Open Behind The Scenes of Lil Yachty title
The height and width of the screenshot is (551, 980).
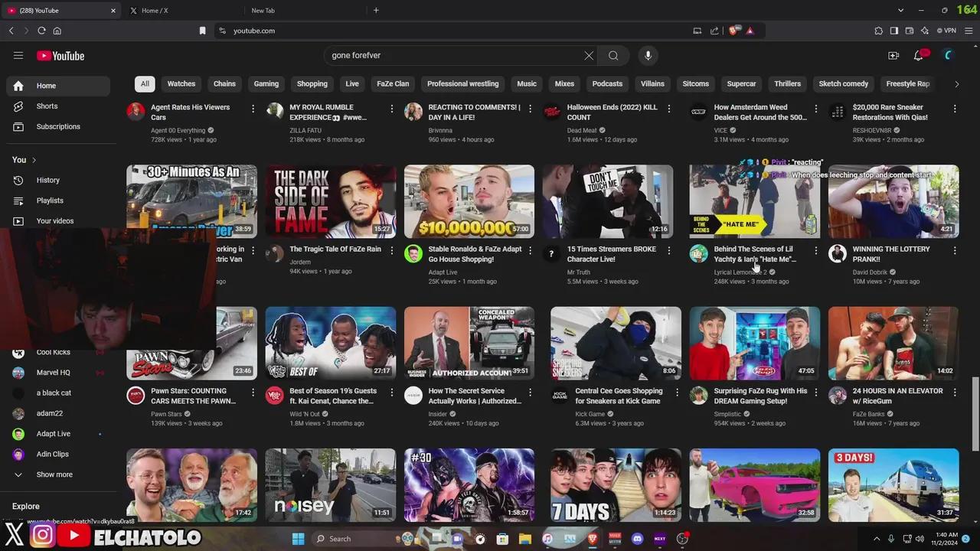755,254
